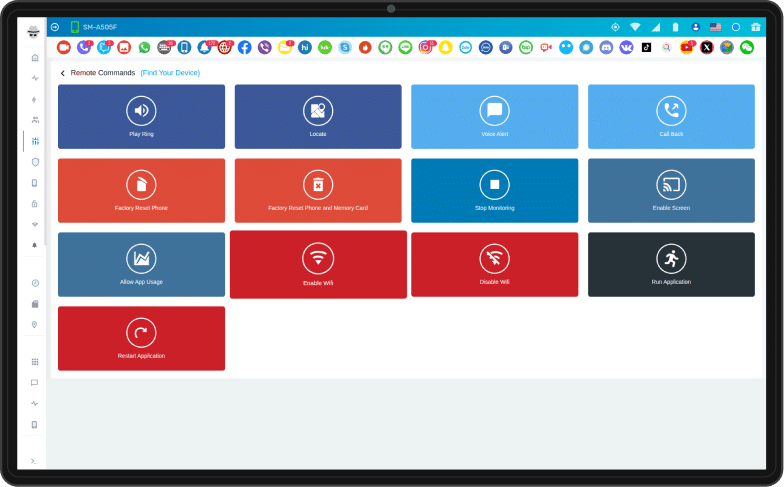Click the Tinder flame icon
This screenshot has height=487, width=784.
[365, 48]
